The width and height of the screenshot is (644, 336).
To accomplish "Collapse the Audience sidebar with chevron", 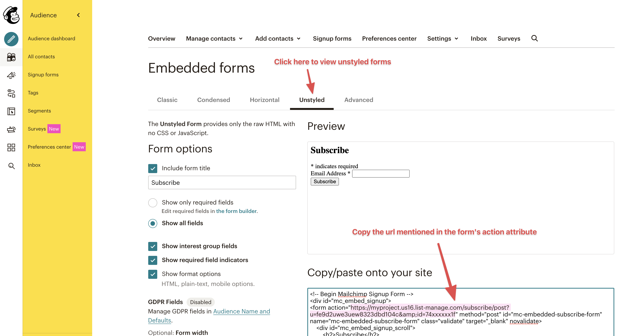I will [x=78, y=15].
